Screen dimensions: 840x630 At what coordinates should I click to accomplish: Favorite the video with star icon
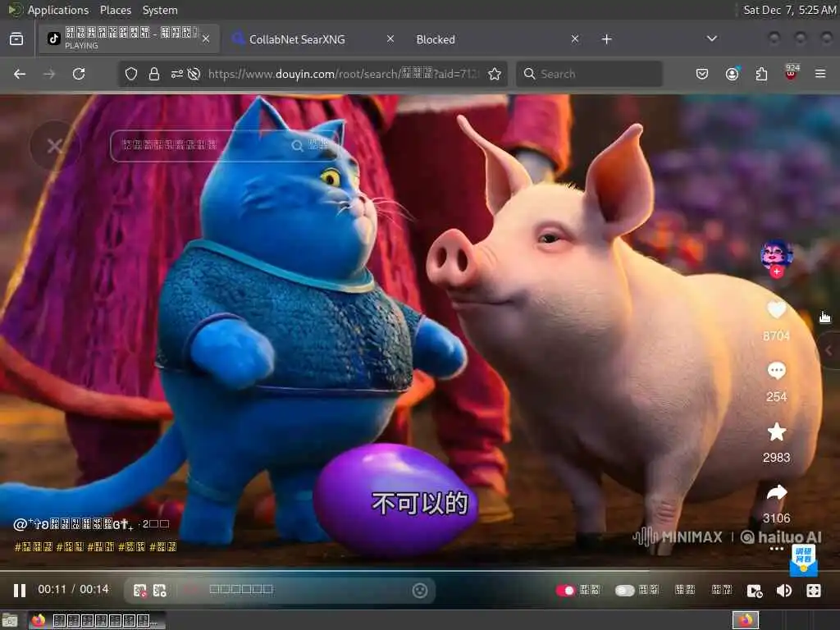click(x=776, y=431)
